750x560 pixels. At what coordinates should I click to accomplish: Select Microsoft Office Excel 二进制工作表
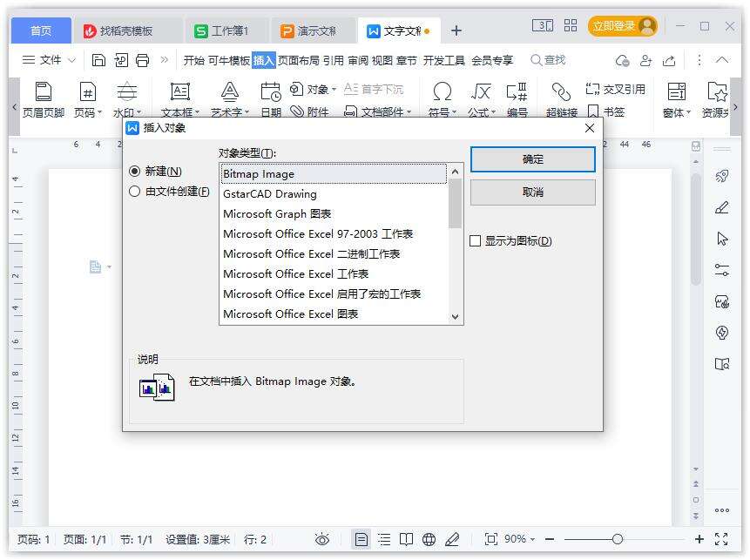coord(334,254)
